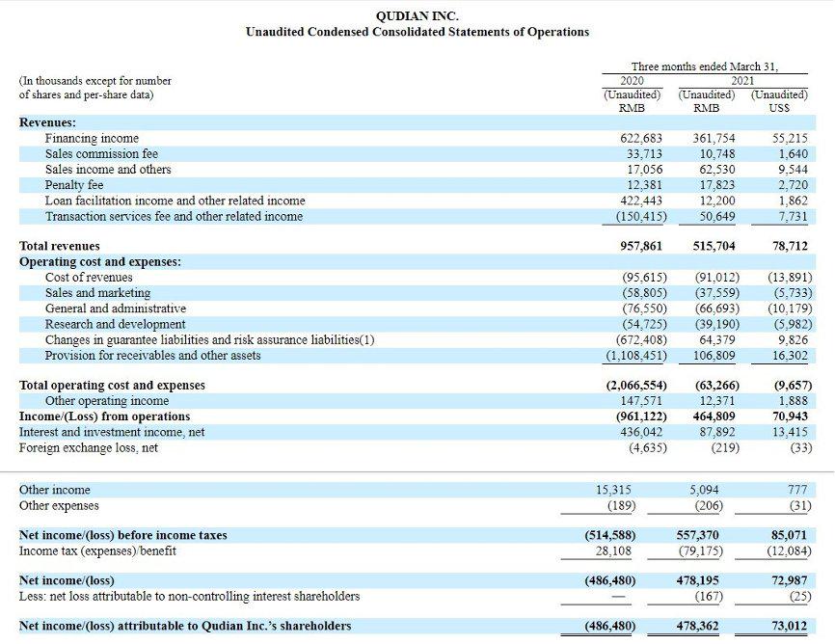
Task: Click the Sales commission fee row label
Action: coord(101,154)
